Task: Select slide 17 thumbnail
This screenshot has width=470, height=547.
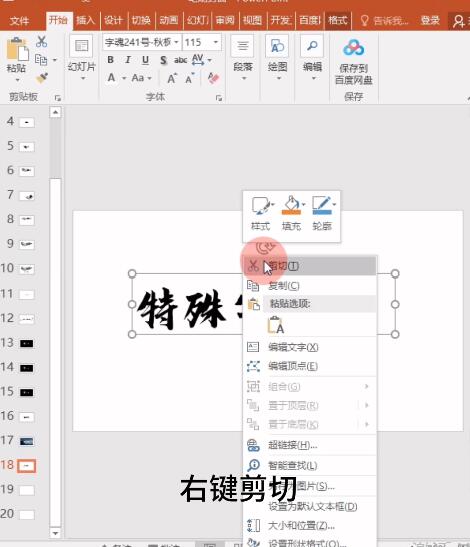Action: point(27,441)
